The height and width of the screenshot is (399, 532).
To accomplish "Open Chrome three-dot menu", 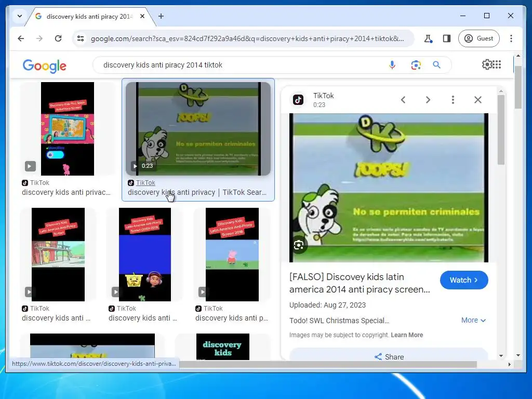I will coord(511,38).
